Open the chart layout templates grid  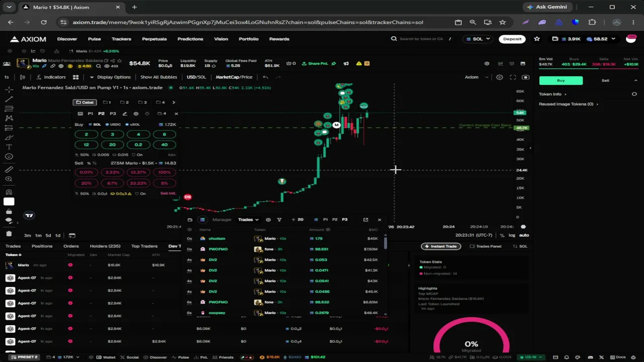click(x=75, y=77)
